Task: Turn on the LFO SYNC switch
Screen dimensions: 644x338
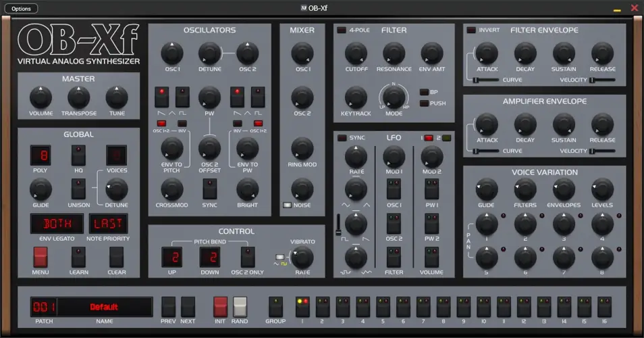Action: [342, 138]
